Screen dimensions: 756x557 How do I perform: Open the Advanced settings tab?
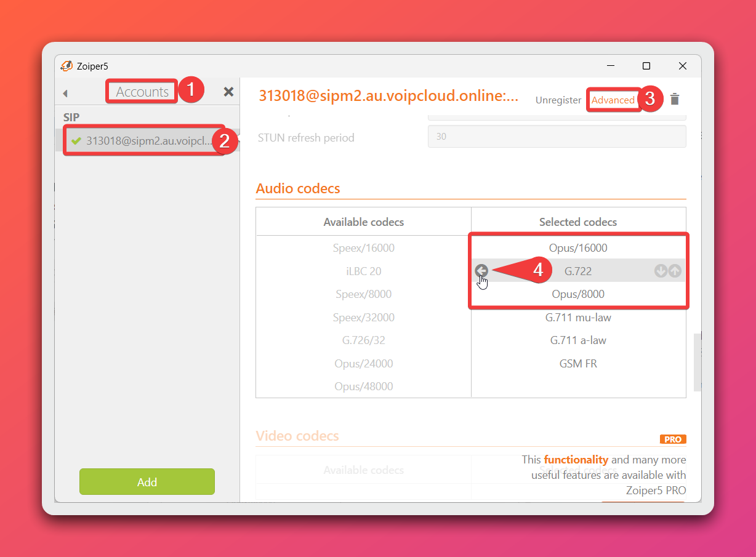[x=613, y=100]
